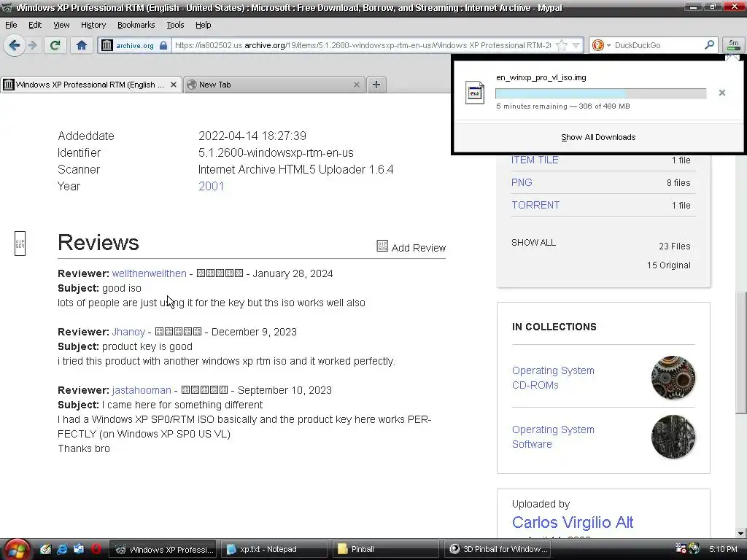Click SHOW ALL files
This screenshot has height=560, width=747.
click(x=533, y=242)
